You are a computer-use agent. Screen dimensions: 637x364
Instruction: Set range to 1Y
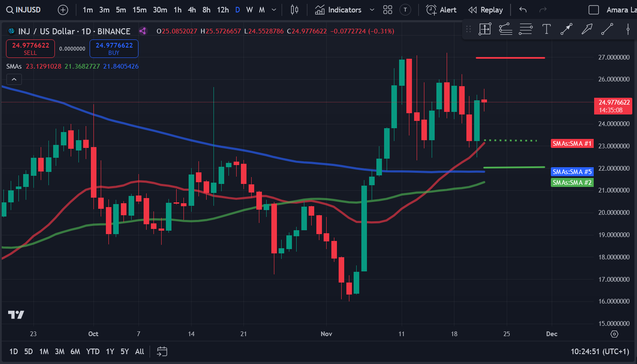tap(110, 352)
